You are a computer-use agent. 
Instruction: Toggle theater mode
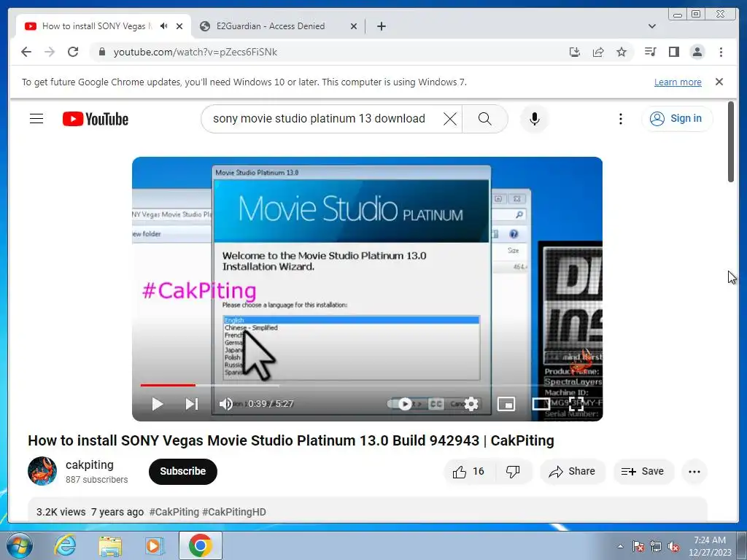(x=541, y=404)
